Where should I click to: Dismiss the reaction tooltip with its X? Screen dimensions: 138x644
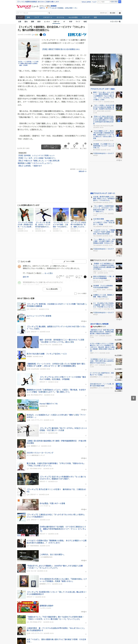tap(60, 146)
